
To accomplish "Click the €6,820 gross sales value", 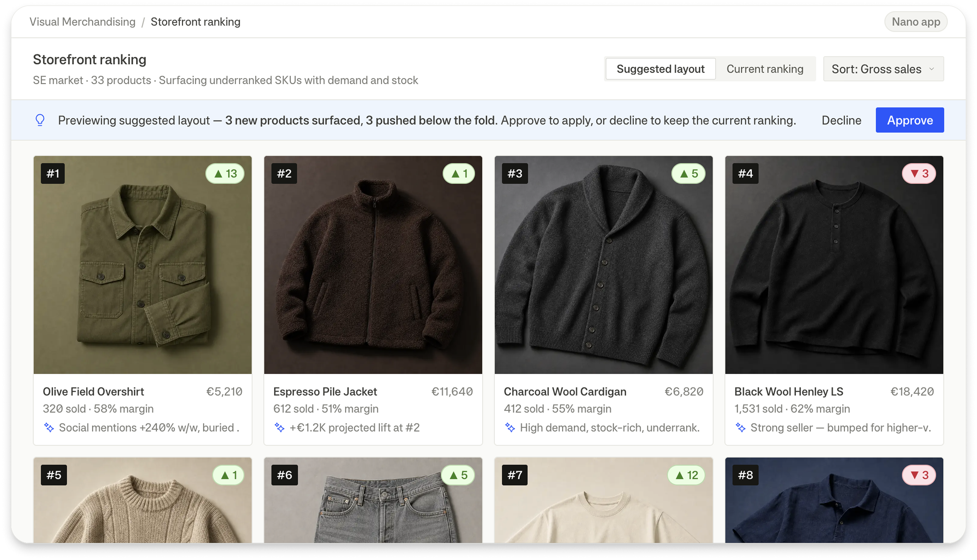I will [684, 391].
